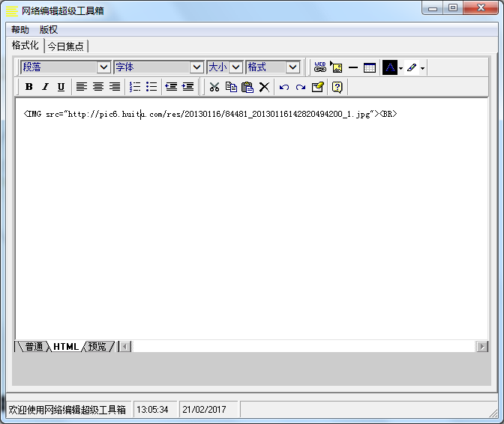Toggle bold formatting

[29, 87]
